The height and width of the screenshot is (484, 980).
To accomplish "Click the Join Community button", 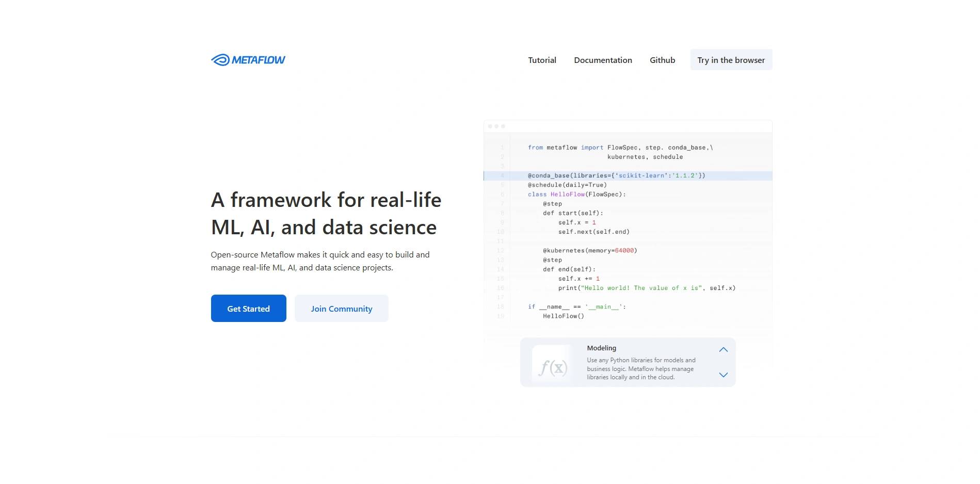I will [x=341, y=309].
